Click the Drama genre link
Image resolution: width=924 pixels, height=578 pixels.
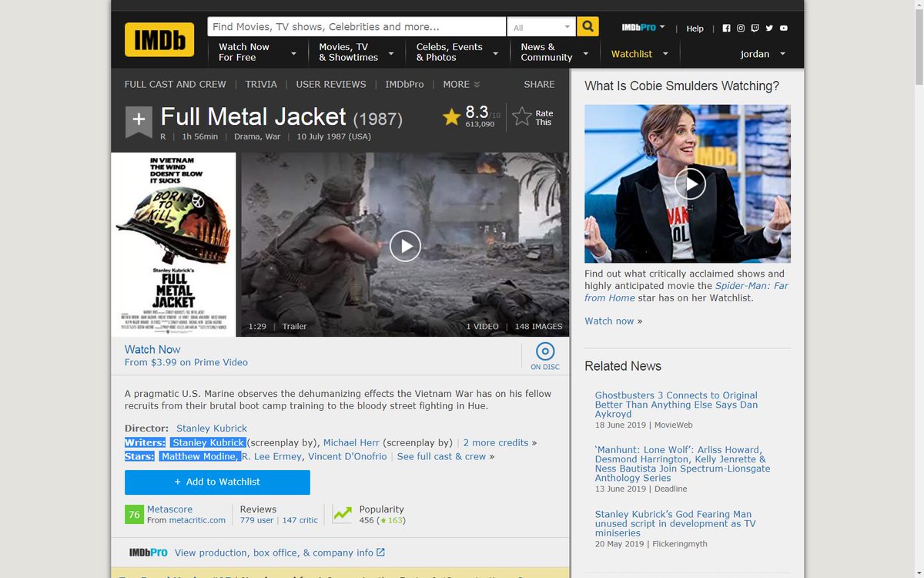click(246, 136)
